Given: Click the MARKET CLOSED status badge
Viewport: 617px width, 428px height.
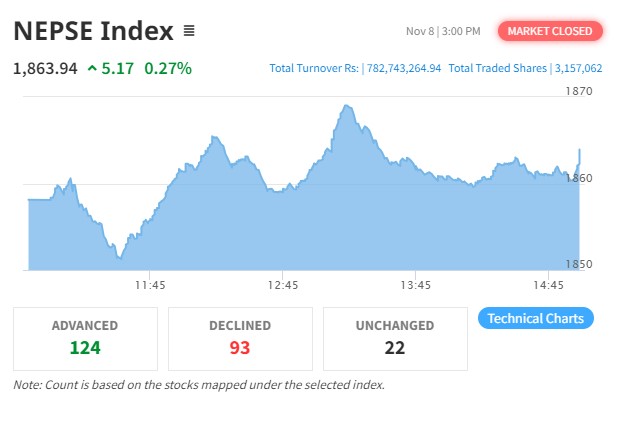Looking at the screenshot, I should (x=550, y=31).
